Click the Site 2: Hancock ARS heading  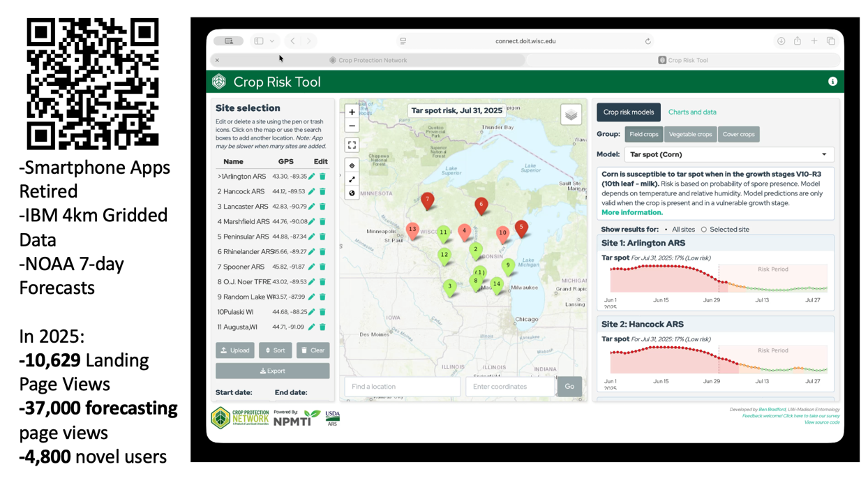tap(643, 324)
